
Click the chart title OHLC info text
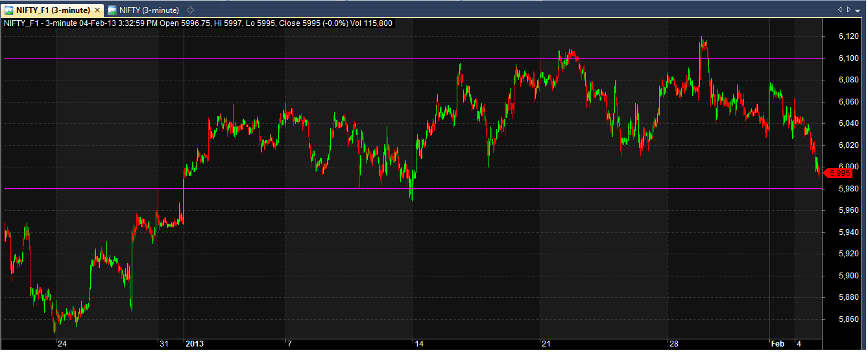coord(197,23)
